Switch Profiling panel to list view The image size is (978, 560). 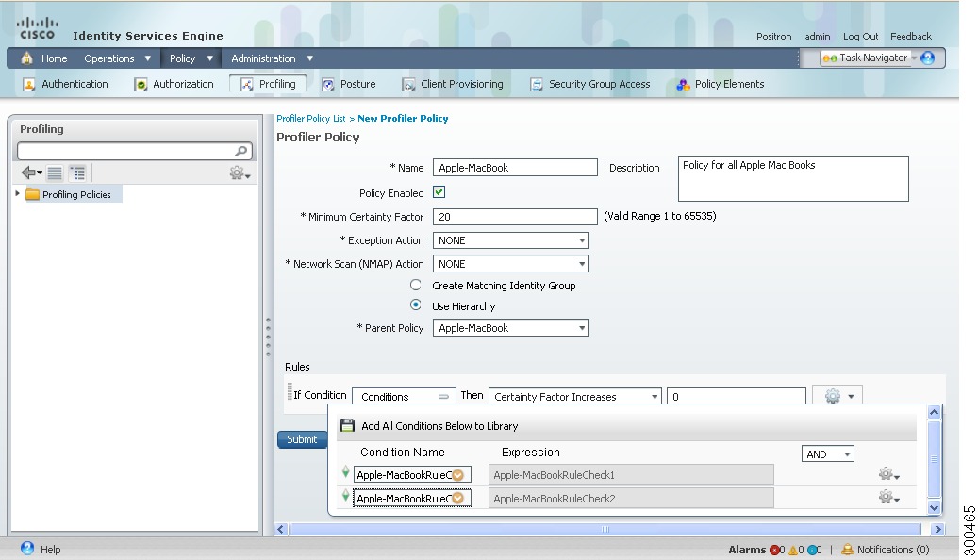[x=55, y=173]
